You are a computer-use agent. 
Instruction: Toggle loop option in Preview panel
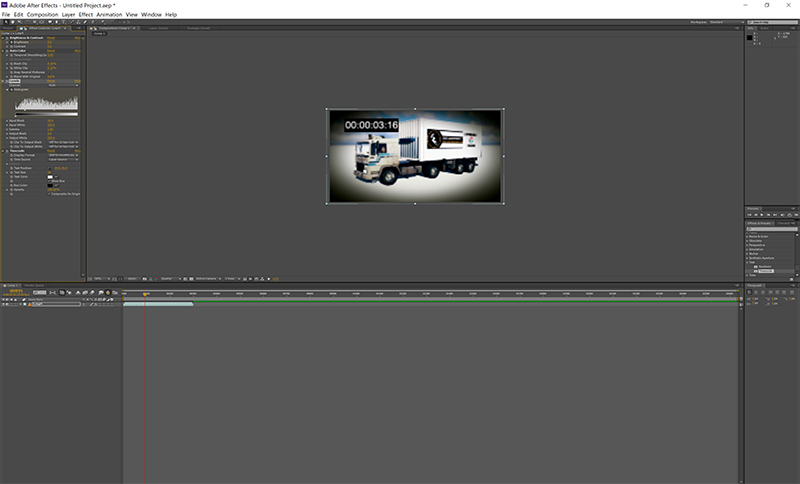pyautogui.click(x=789, y=215)
